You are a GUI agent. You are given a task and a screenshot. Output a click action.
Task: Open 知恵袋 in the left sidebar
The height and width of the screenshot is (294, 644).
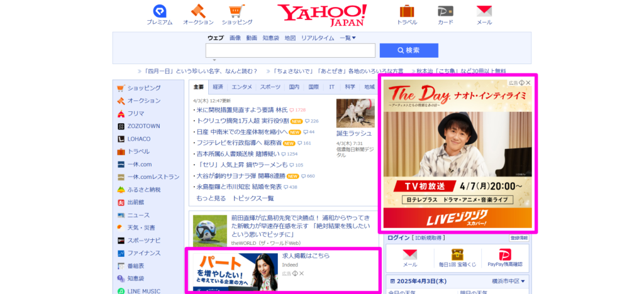click(x=136, y=278)
